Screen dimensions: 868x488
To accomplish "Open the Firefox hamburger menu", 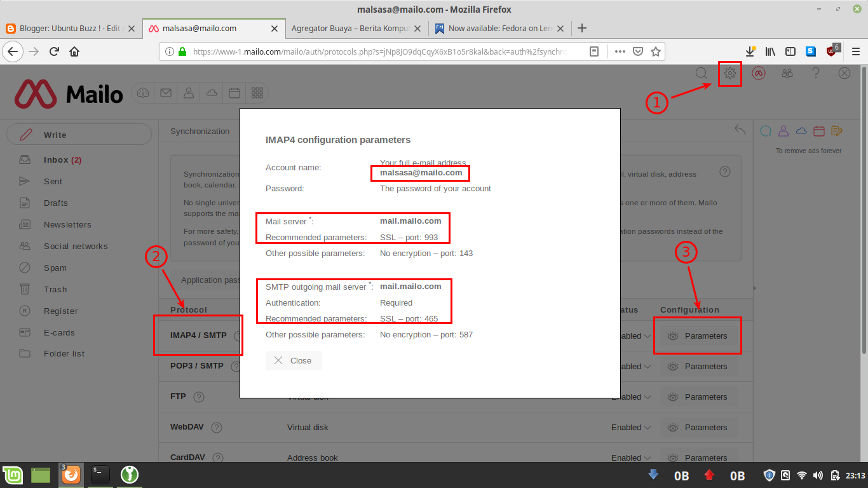I will (x=856, y=51).
